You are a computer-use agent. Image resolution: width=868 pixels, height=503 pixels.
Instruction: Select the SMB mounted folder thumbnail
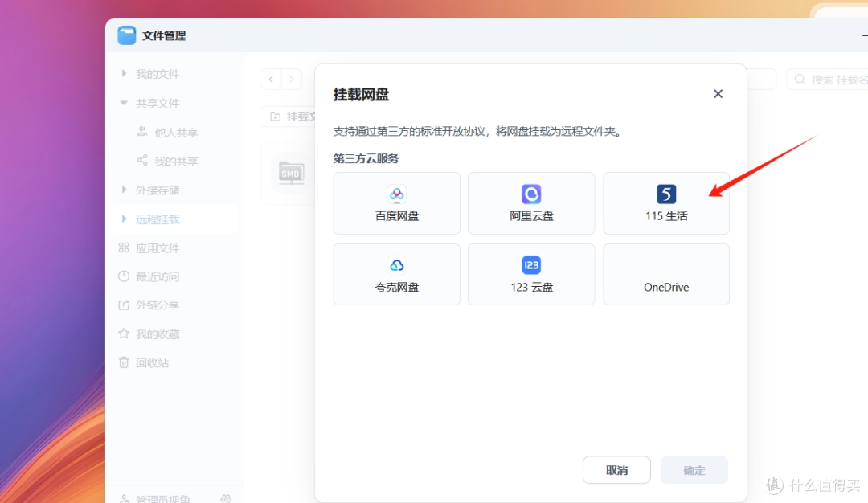click(x=291, y=174)
